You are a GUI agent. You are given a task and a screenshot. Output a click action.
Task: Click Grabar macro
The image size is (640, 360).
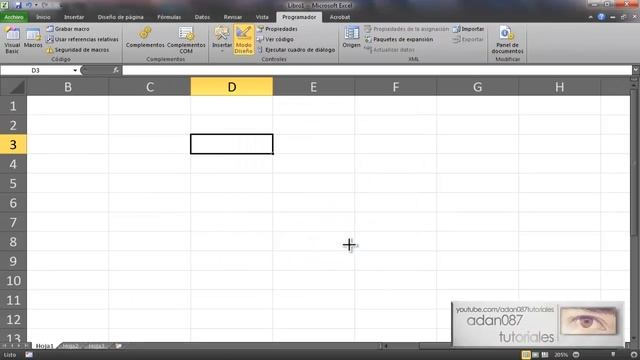click(68, 29)
